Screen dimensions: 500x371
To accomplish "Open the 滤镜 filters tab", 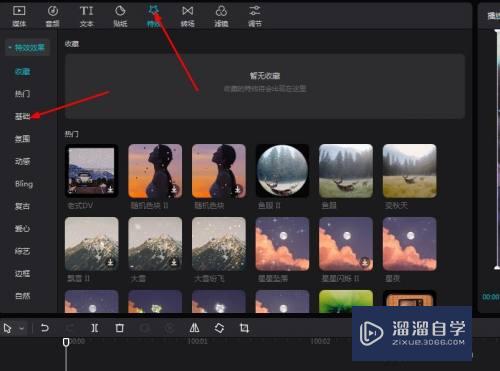I will click(x=221, y=16).
